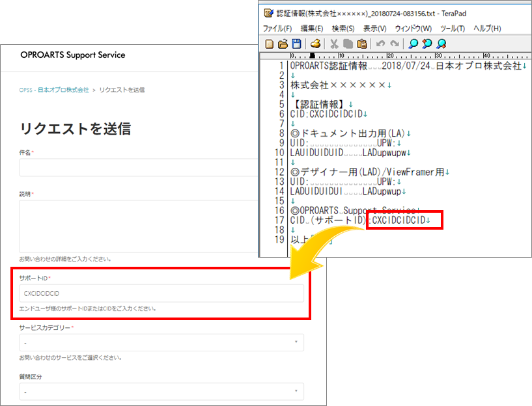
Task: Click the New file icon in TeraPad
Action: [x=270, y=44]
